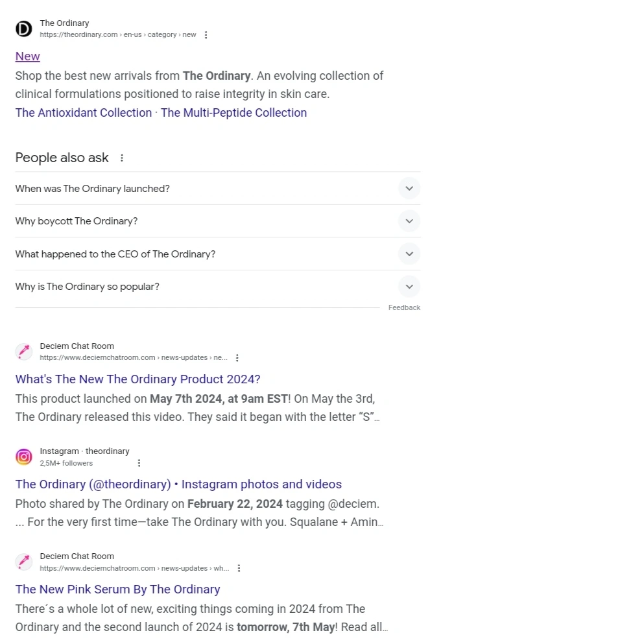Click Deciem favicon beside Pink Serum result

pos(24,562)
